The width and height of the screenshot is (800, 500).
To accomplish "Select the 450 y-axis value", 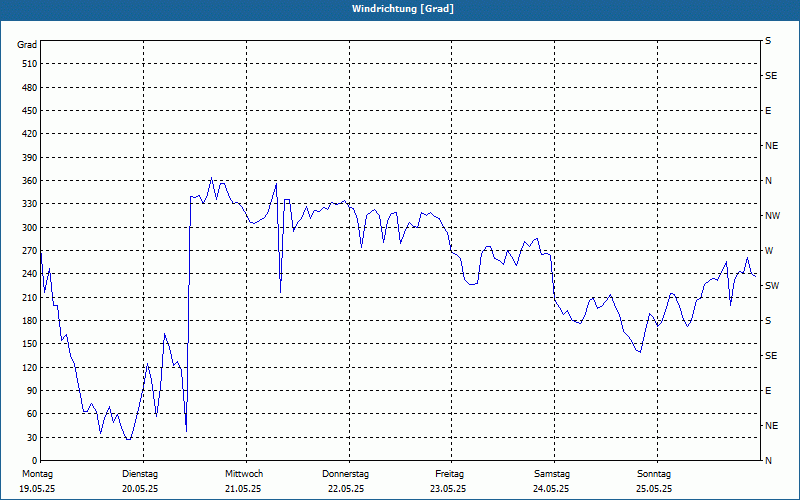I will 30,111.
